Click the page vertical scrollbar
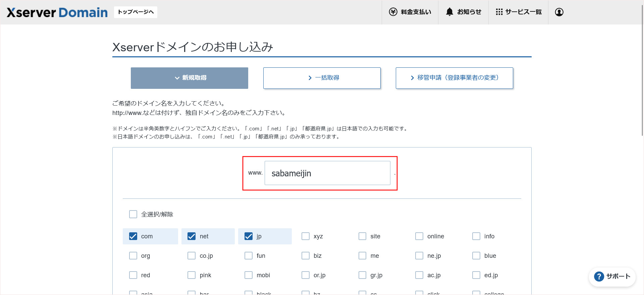 642,70
